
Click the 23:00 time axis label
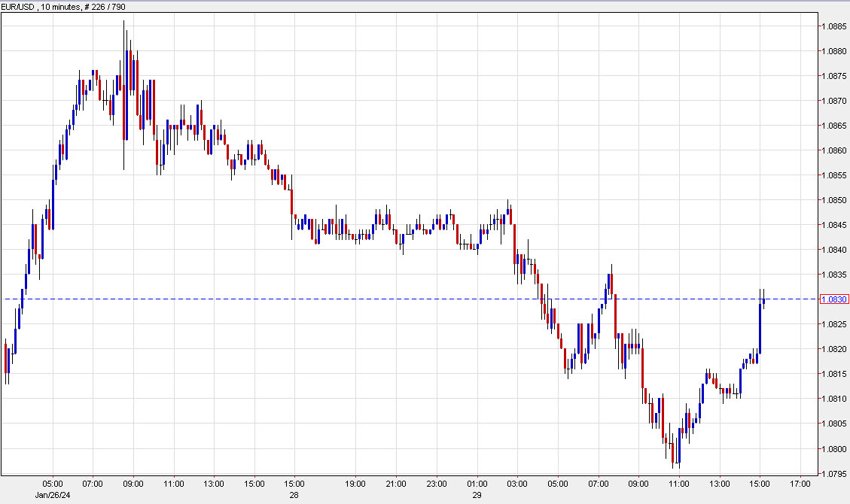click(437, 484)
